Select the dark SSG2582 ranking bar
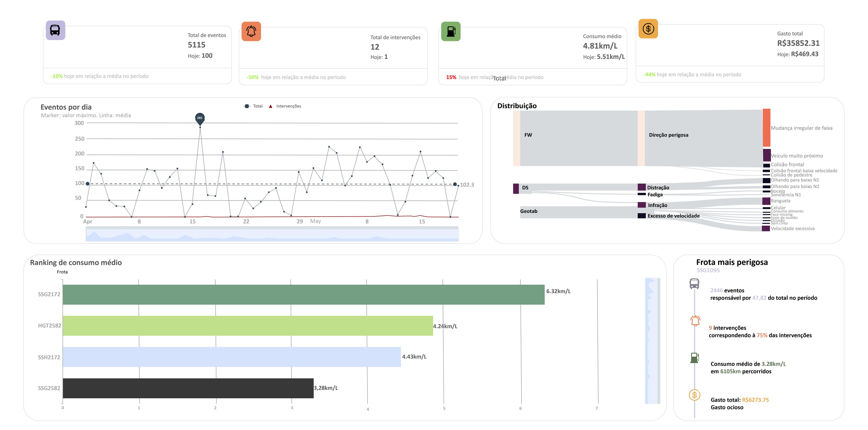This screenshot has height=430, width=868. (188, 388)
